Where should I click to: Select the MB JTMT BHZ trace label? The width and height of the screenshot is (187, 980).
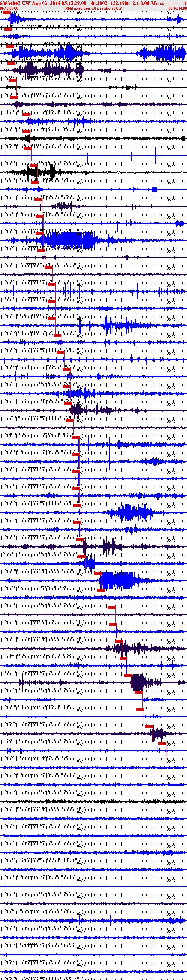pyautogui.click(x=44, y=553)
